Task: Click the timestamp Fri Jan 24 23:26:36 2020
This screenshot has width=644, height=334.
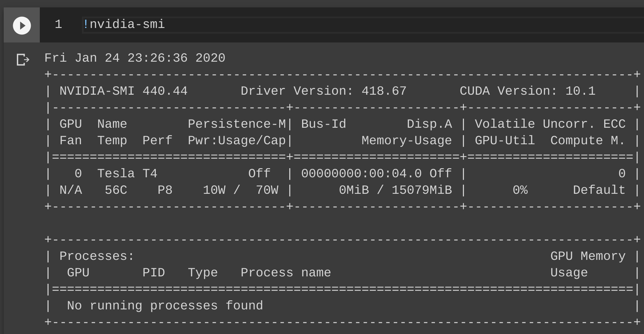Action: click(135, 57)
